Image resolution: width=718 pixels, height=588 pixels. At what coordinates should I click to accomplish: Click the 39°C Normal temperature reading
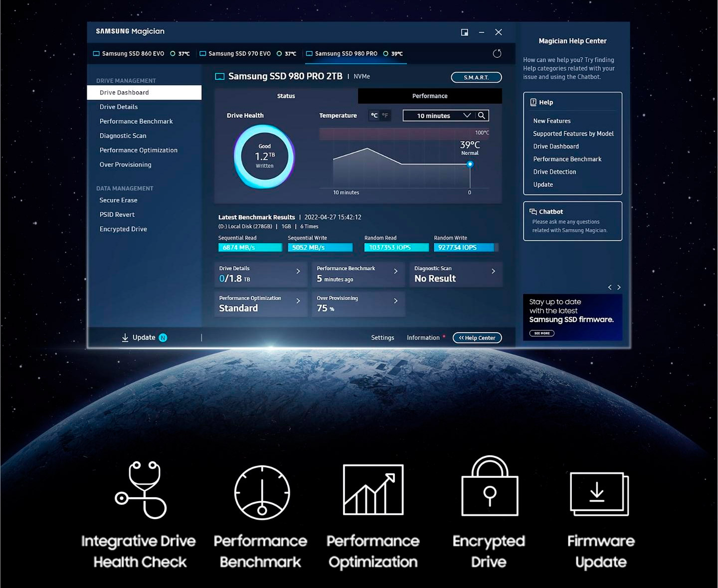[470, 148]
